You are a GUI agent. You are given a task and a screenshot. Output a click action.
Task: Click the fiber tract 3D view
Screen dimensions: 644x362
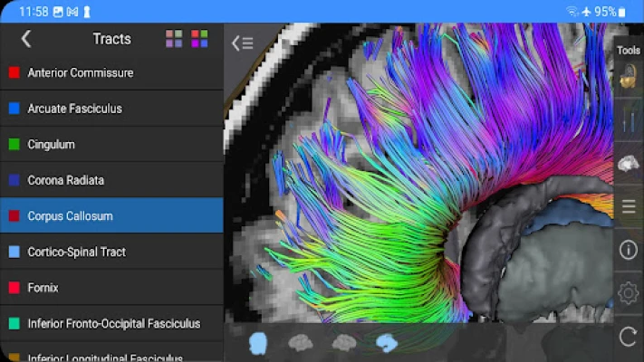pyautogui.click(x=418, y=172)
